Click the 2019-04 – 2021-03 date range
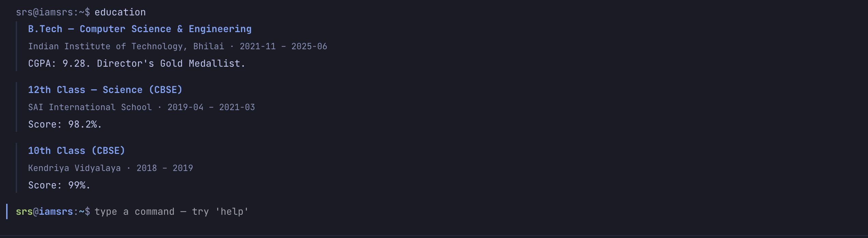Viewport: 868px width, 238px height. tap(211, 107)
